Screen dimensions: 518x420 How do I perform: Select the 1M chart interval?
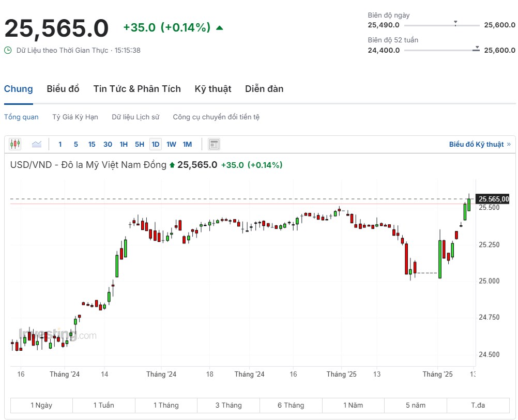tap(187, 144)
